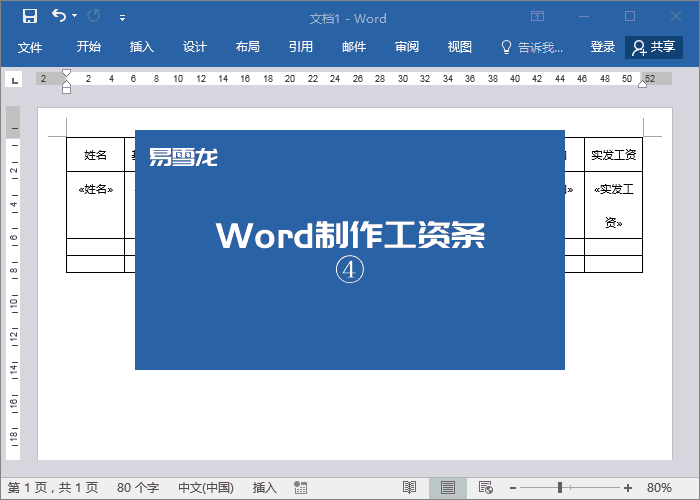700x500 pixels.
Task: Click page count 第 1 页，共 1 页
Action: (53, 488)
